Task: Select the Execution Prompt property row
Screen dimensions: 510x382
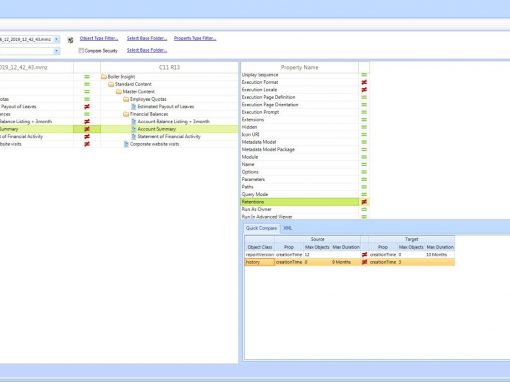Action: point(299,112)
